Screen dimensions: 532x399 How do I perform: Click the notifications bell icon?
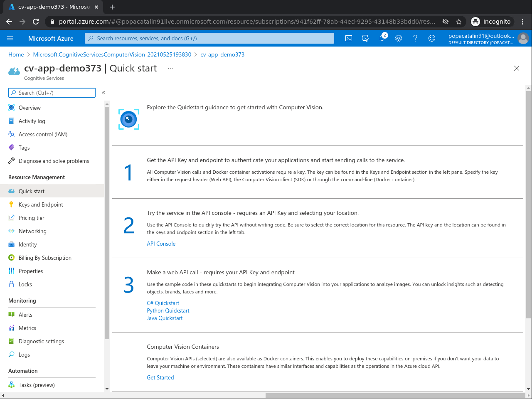(382, 38)
